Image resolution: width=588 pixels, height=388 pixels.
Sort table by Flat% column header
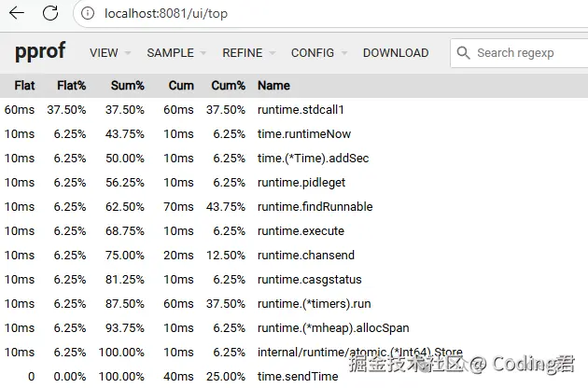coord(71,85)
